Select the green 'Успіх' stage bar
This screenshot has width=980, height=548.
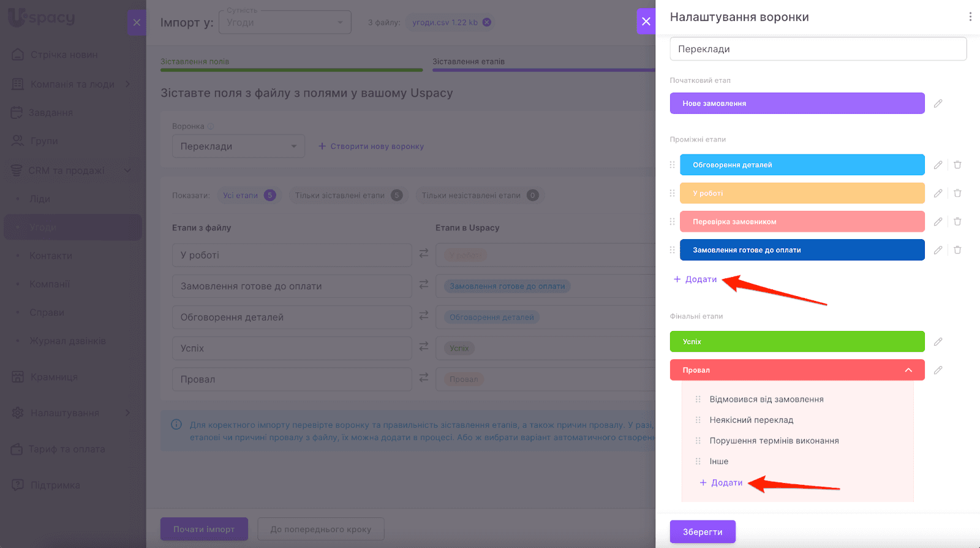tap(797, 341)
